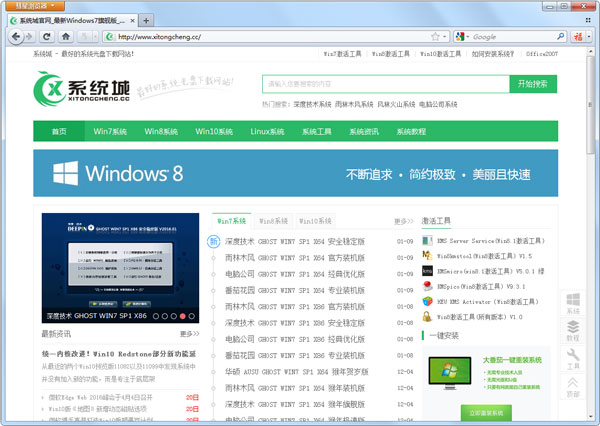This screenshot has height=426, width=600.
Task: Open the dropdown beside the 福 icon
Action: (589, 37)
